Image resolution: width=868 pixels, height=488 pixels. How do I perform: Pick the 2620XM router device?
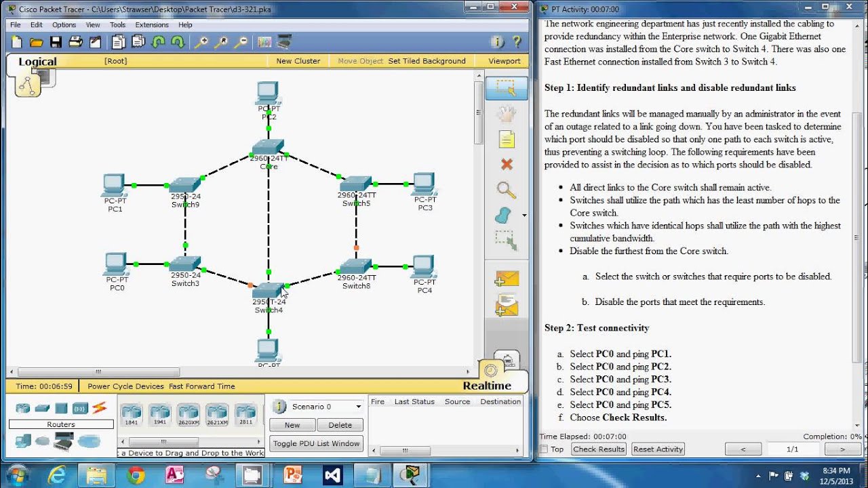pyautogui.click(x=188, y=414)
